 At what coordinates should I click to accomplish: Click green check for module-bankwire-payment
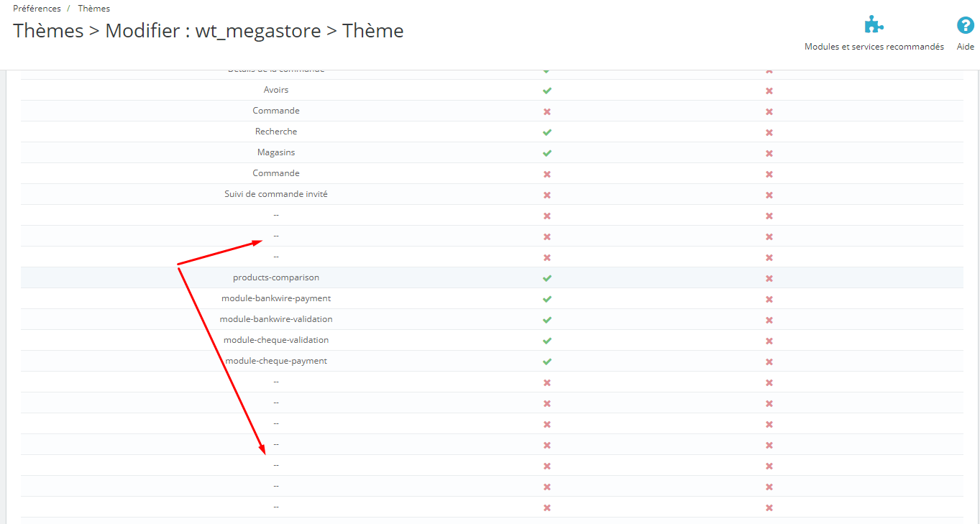[x=547, y=299]
